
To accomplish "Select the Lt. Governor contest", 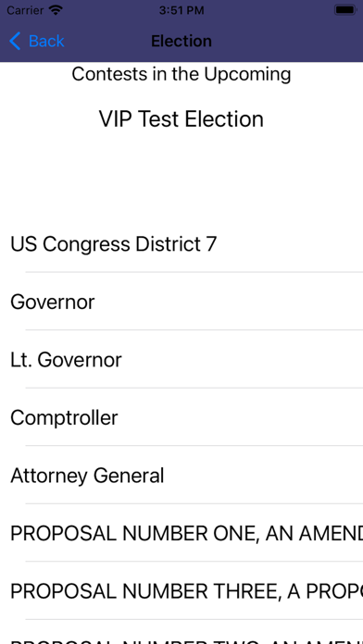I will pos(181,359).
